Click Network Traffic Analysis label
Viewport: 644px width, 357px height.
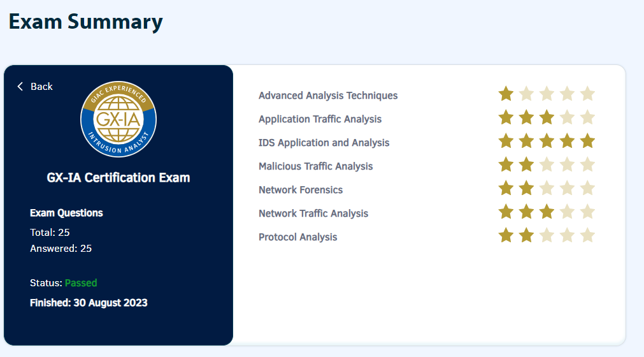coord(313,214)
